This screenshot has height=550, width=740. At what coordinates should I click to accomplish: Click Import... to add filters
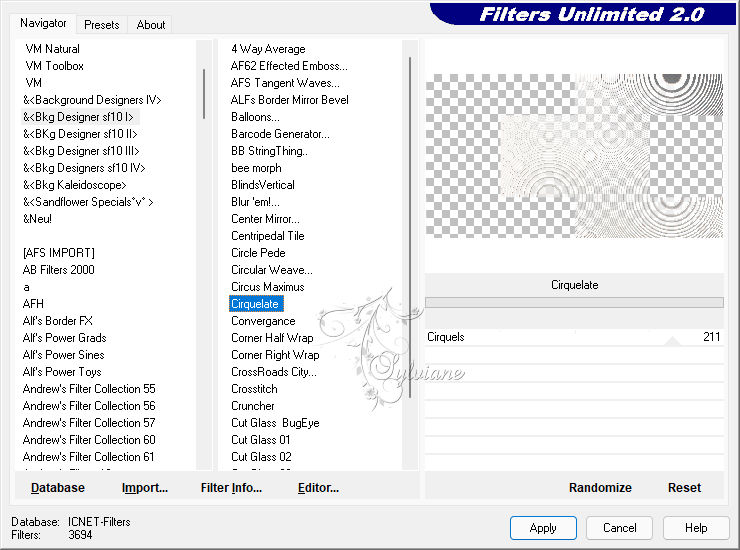145,488
